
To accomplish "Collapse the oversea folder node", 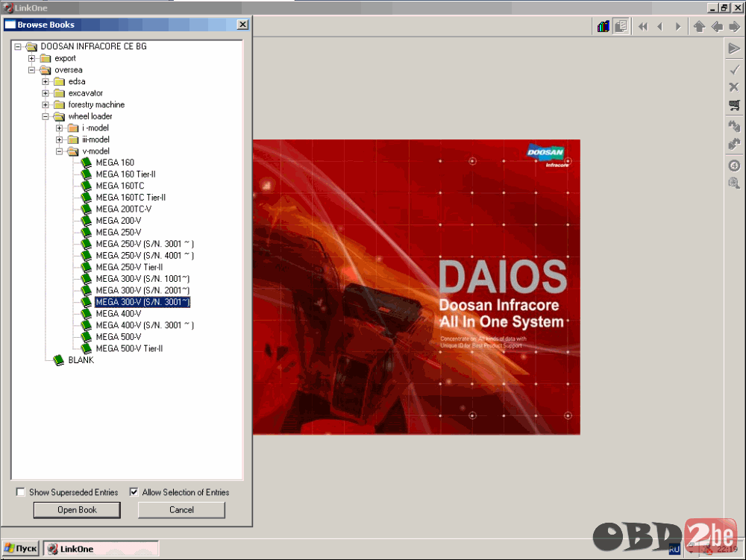I will coord(31,70).
